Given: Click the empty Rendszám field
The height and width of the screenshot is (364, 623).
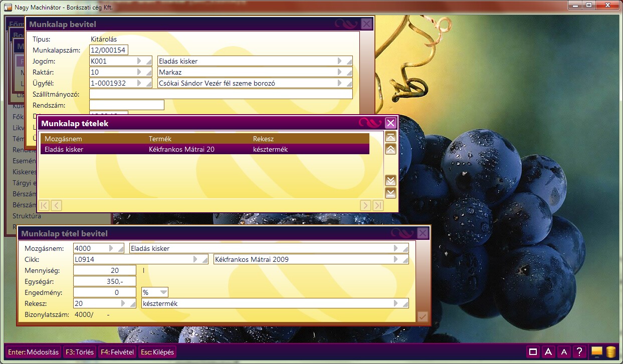Looking at the screenshot, I should [x=127, y=105].
